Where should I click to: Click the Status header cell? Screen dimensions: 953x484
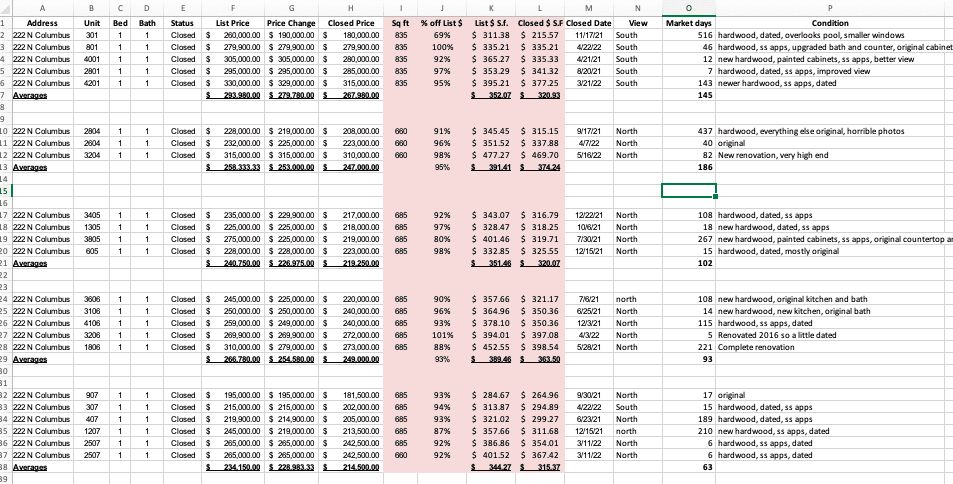point(183,21)
